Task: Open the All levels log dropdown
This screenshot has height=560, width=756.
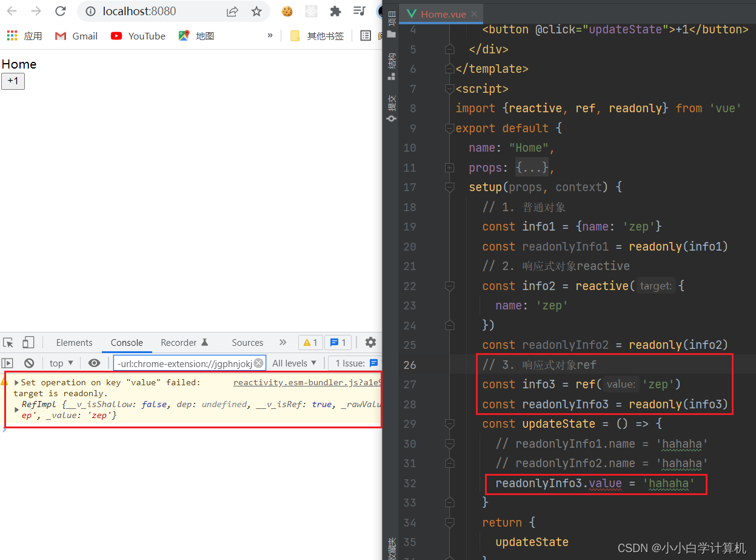Action: point(295,363)
